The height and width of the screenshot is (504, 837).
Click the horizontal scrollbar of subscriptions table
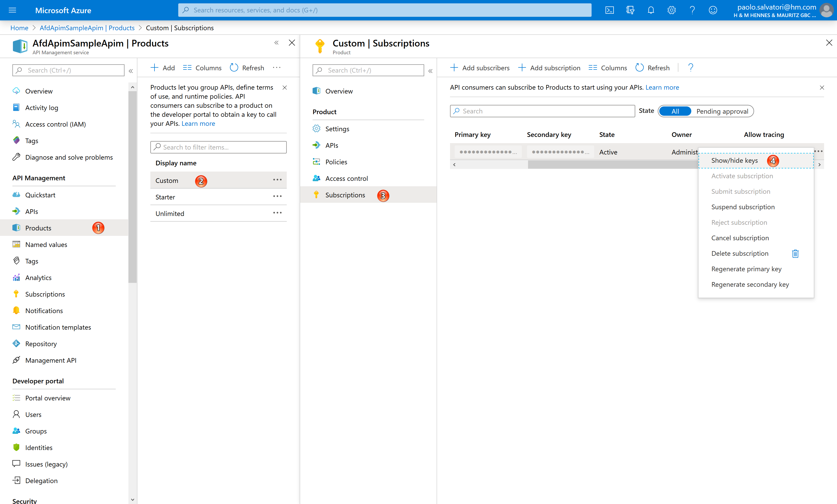[613, 165]
